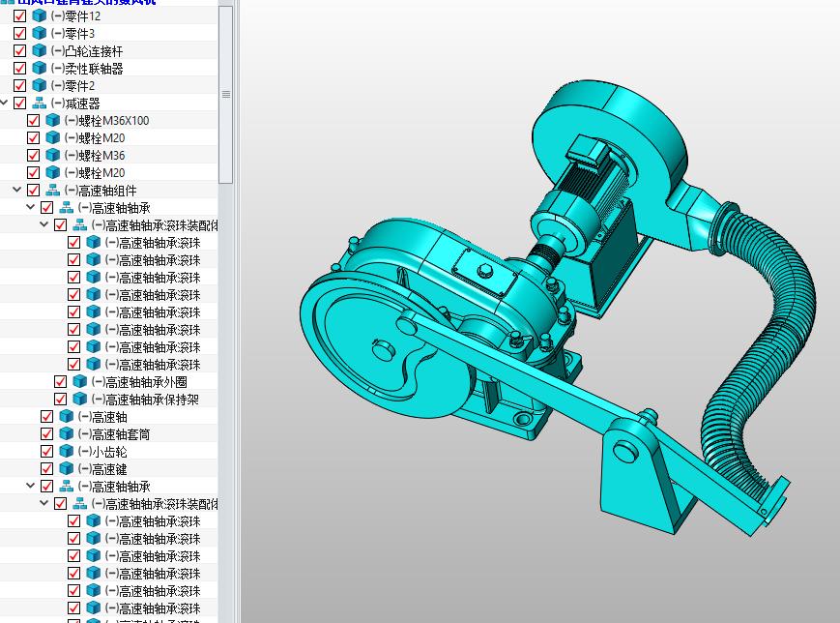Select the 凸轮连接杆 label
Screen dimensions: 840x623
pyautogui.click(x=87, y=51)
